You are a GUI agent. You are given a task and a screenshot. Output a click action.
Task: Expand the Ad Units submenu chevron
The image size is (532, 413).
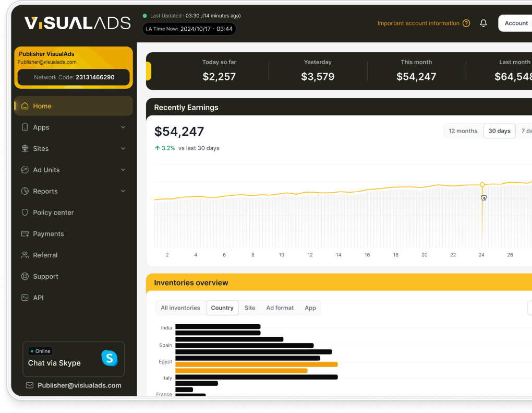[123, 170]
